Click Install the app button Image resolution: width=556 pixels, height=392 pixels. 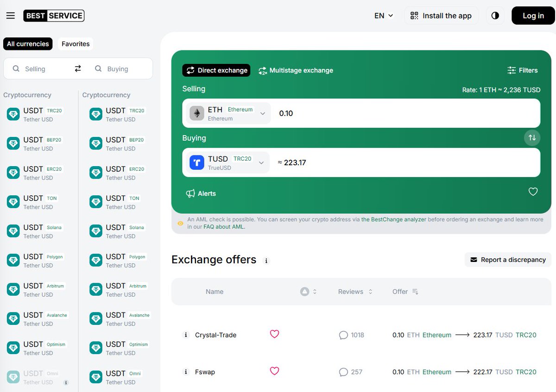click(441, 16)
